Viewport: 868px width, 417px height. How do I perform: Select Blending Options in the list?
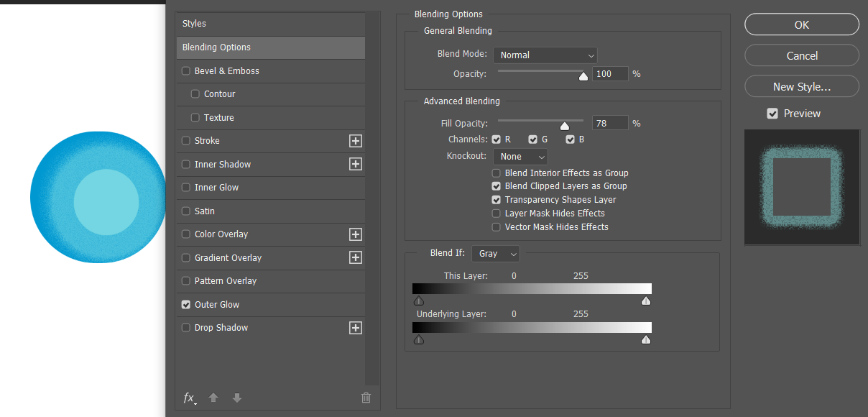point(270,47)
